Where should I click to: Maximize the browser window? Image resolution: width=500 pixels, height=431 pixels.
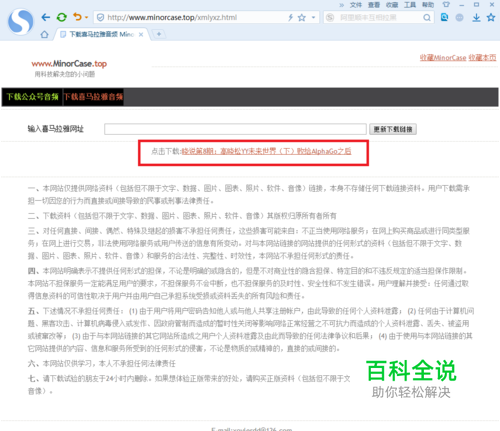coord(476,5)
